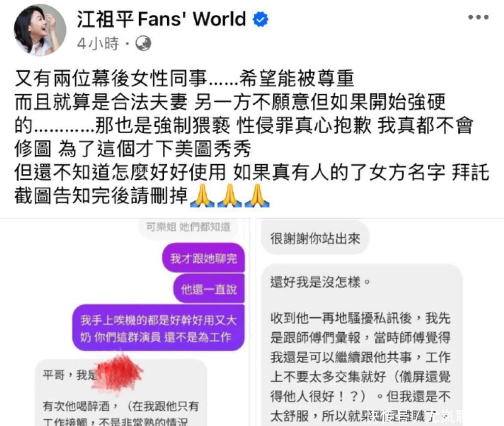This screenshot has height=426, width=504.
Task: Click the 可樂姐 她們都知道 message bubble
Action: (x=188, y=227)
